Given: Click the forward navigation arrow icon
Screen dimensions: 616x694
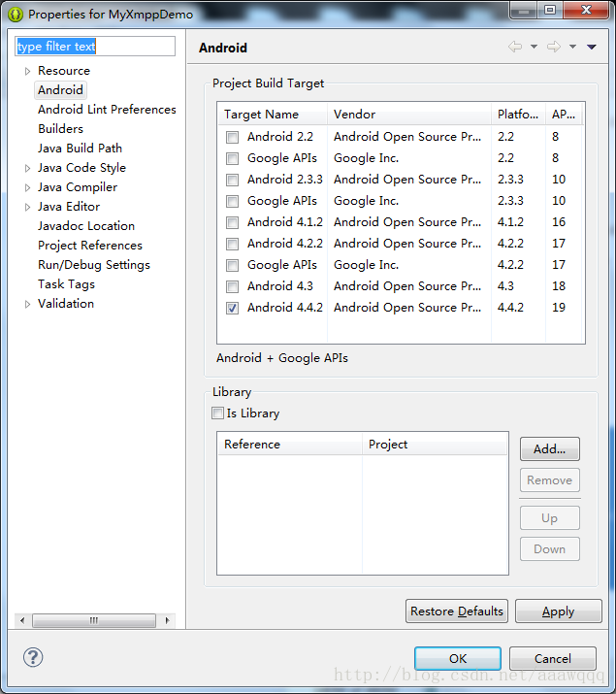Looking at the screenshot, I should (554, 47).
